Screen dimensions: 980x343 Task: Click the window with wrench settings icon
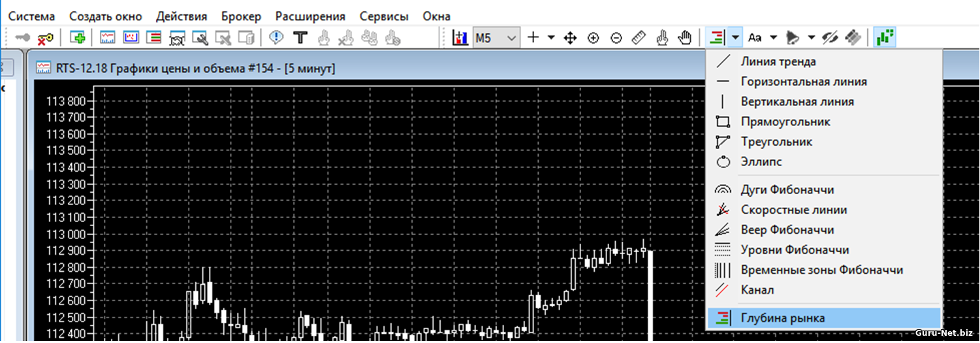pyautogui.click(x=200, y=38)
